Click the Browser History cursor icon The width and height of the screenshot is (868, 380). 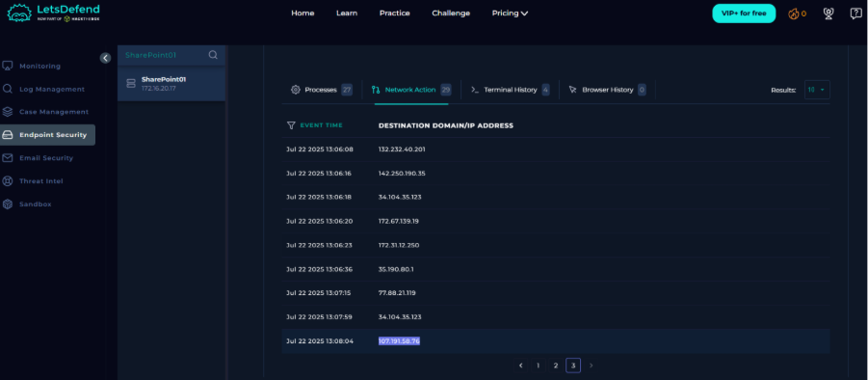coord(573,89)
